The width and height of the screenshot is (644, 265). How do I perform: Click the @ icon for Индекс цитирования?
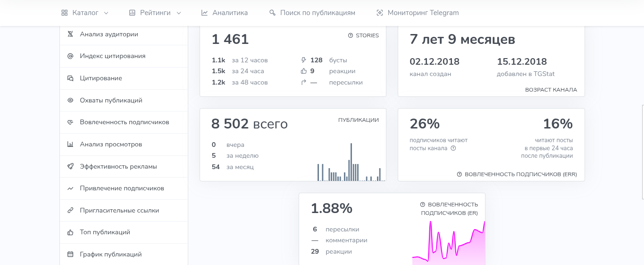(70, 56)
